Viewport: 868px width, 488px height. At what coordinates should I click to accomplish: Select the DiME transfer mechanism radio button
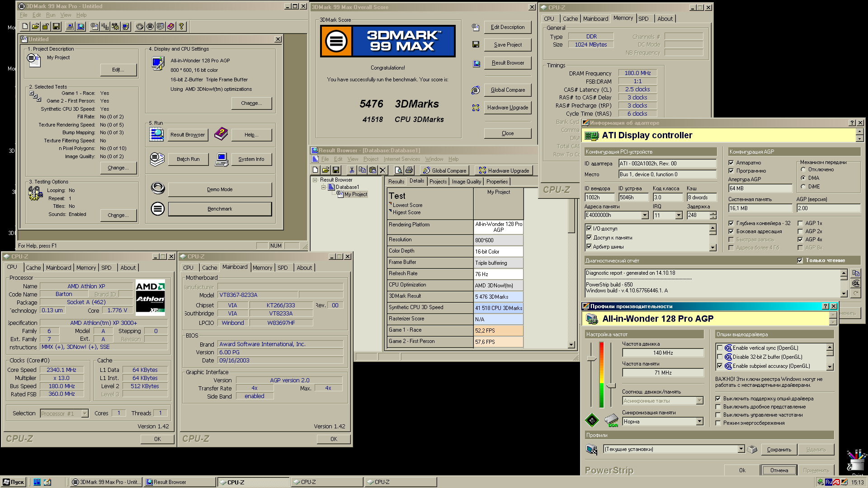click(x=803, y=187)
